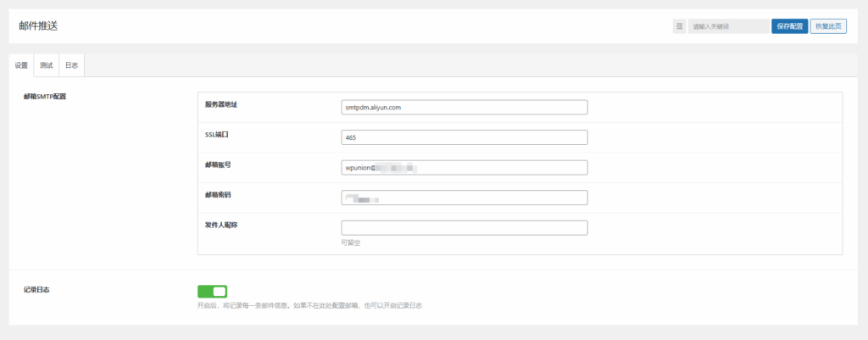Click the 邮箱SMTP配置 section heading
The height and width of the screenshot is (340, 868).
45,97
